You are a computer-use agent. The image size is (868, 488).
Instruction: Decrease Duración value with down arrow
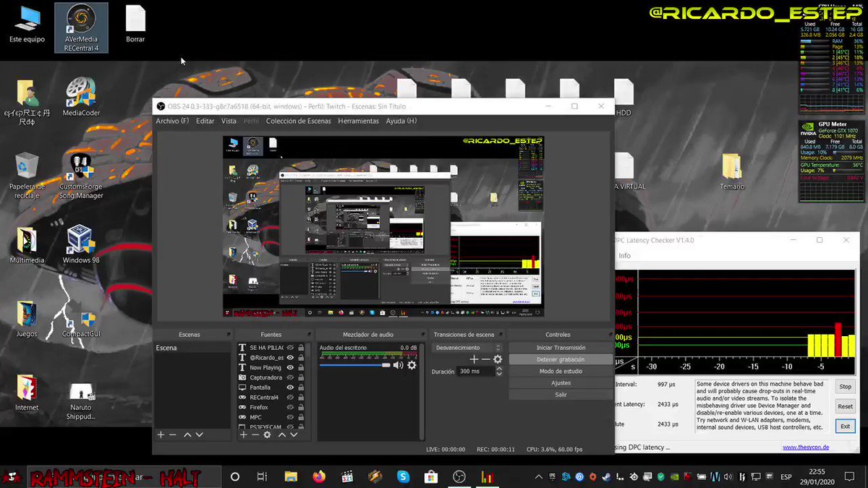click(x=498, y=374)
